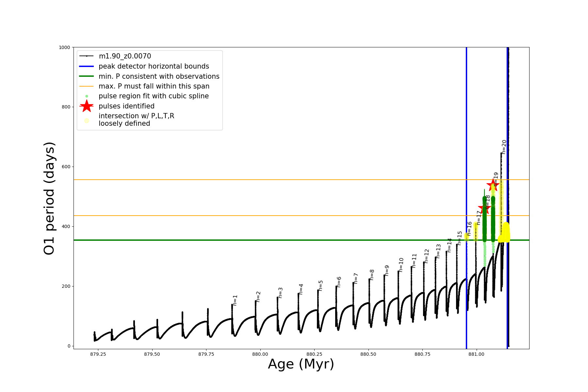Click the pale yellow dot in the legend
The image size is (588, 392).
coord(87,121)
